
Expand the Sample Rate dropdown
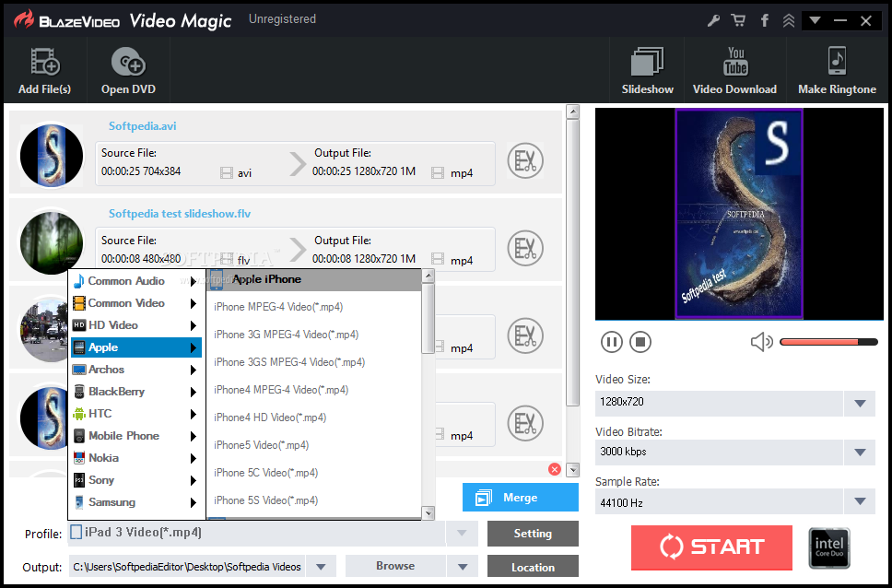coord(860,502)
